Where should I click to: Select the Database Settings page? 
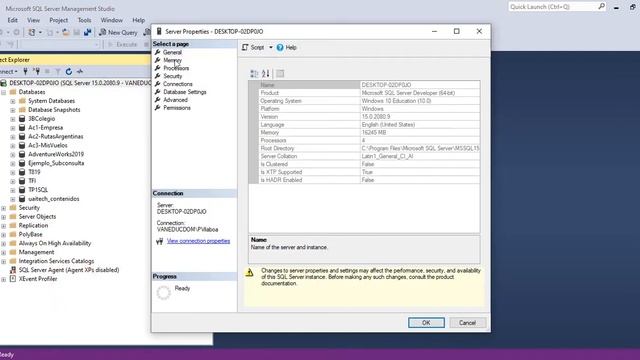(184, 92)
